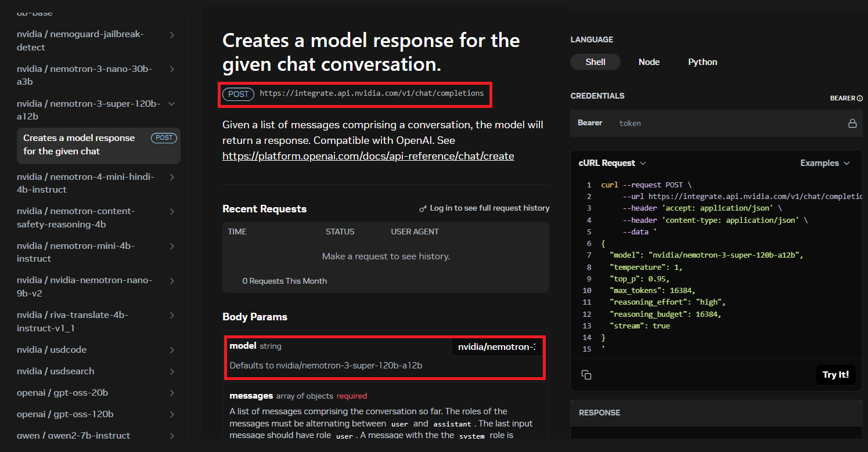The width and height of the screenshot is (868, 452).
Task: Click the Make a request to see history text
Action: (x=386, y=256)
